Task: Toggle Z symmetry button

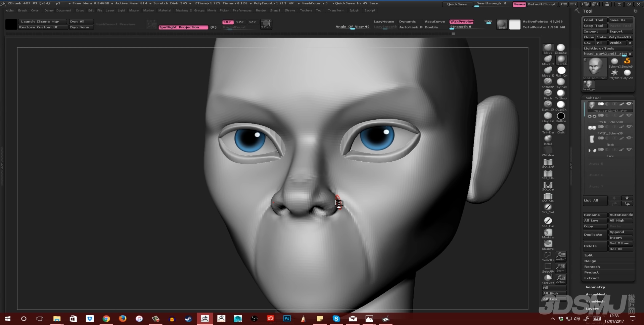Action: point(252,22)
